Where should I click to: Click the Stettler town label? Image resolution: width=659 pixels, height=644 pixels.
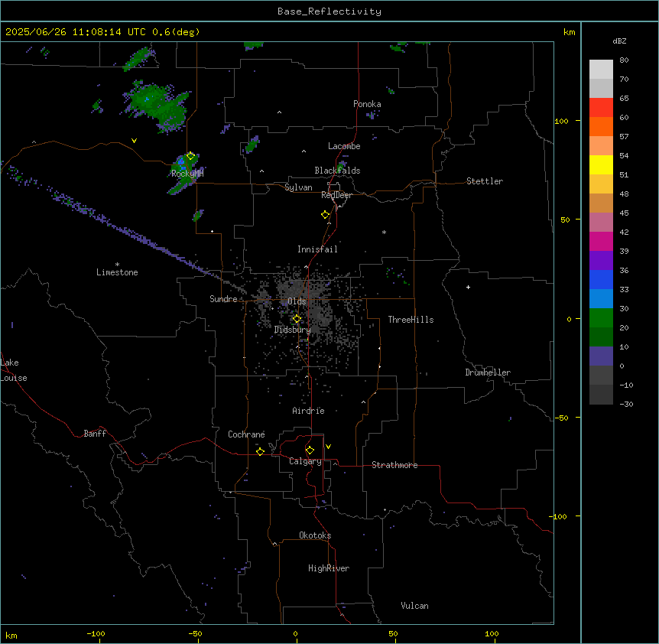pyautogui.click(x=485, y=181)
